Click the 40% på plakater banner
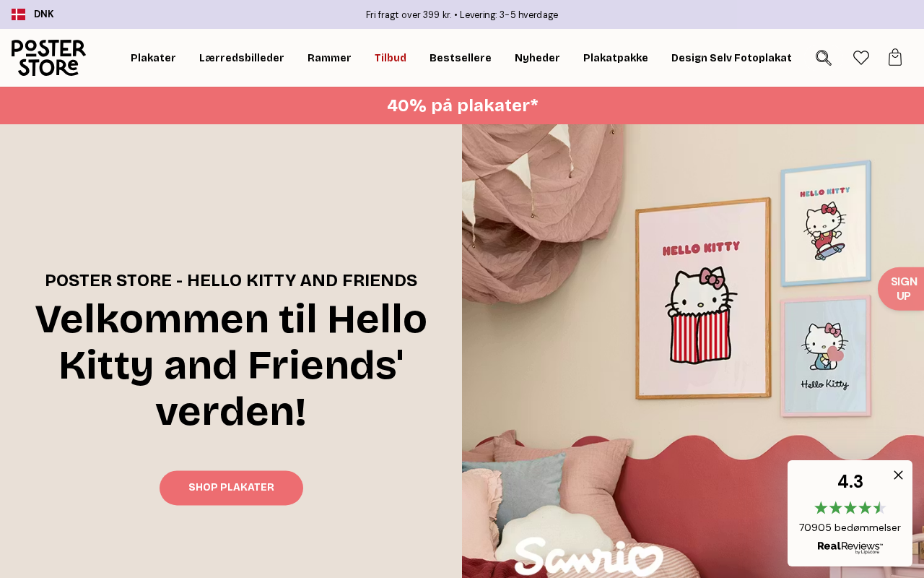 (462, 105)
